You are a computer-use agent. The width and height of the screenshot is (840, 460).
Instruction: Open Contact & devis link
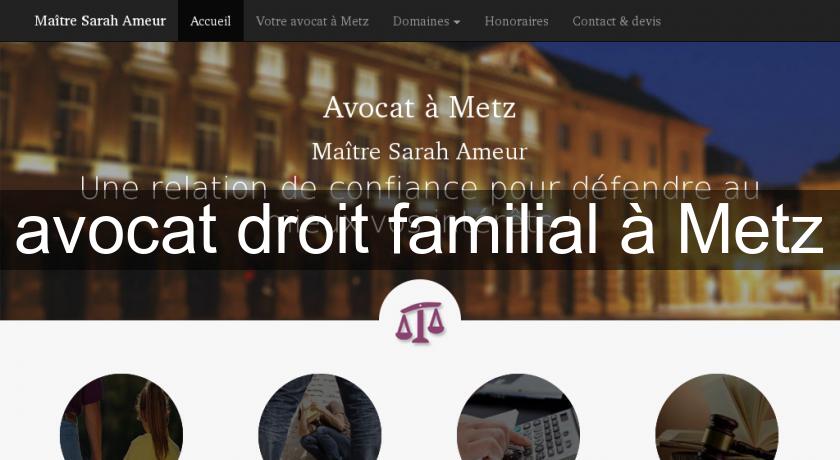click(617, 21)
